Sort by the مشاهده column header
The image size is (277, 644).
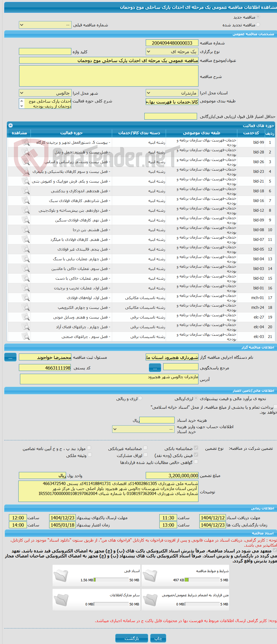(19, 133)
